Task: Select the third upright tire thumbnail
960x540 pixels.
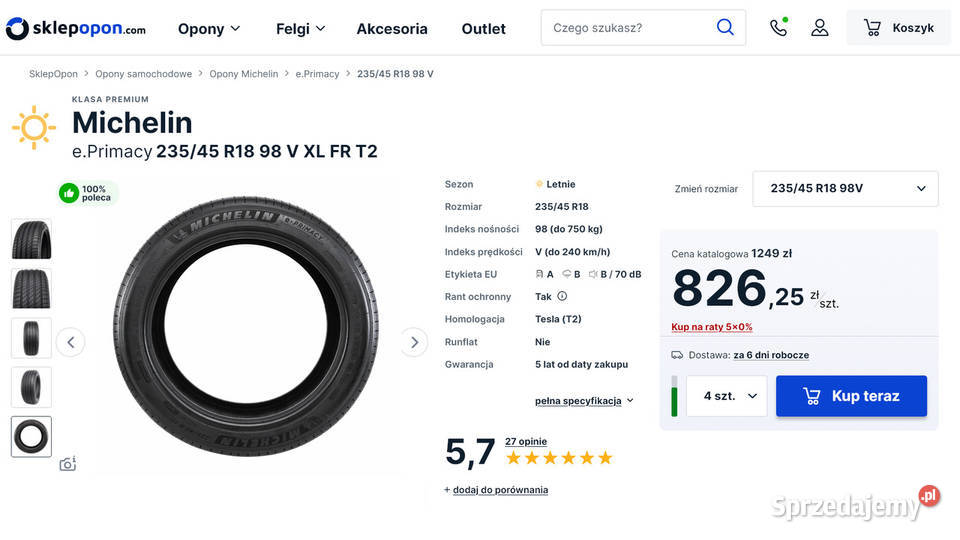Action: 31,338
